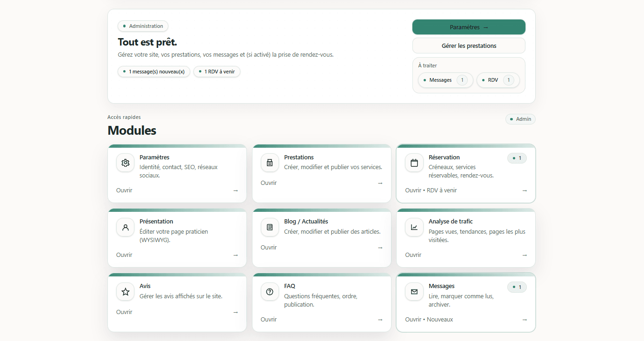Click the 1 notification badge on the Messages card

[x=517, y=287]
